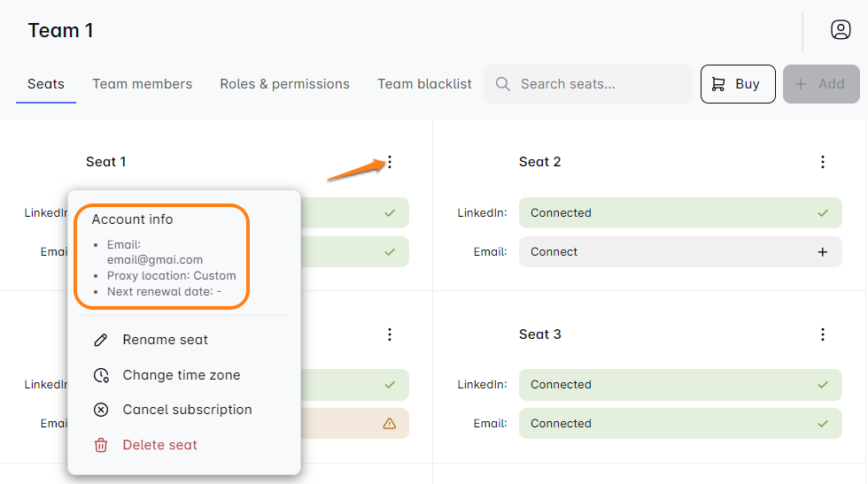Open the user profile icon

point(840,30)
